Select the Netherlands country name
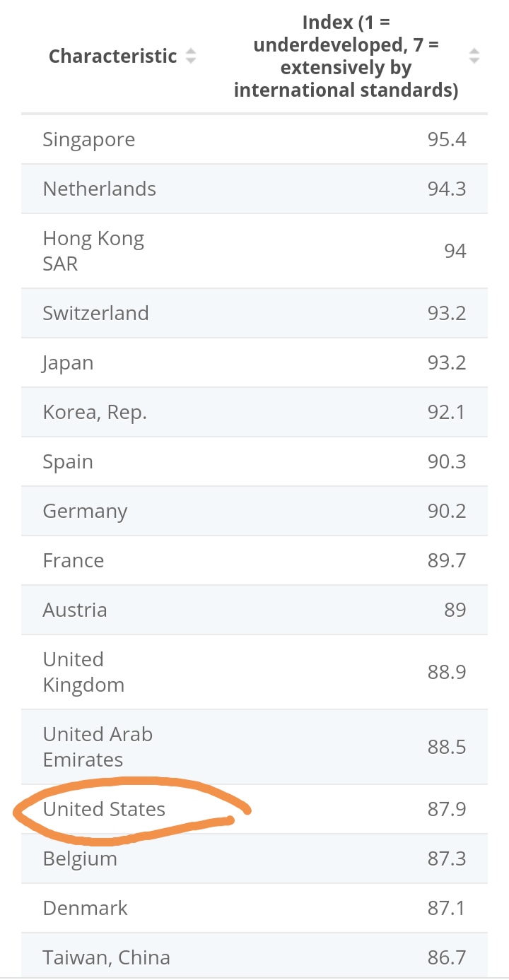 [x=100, y=189]
